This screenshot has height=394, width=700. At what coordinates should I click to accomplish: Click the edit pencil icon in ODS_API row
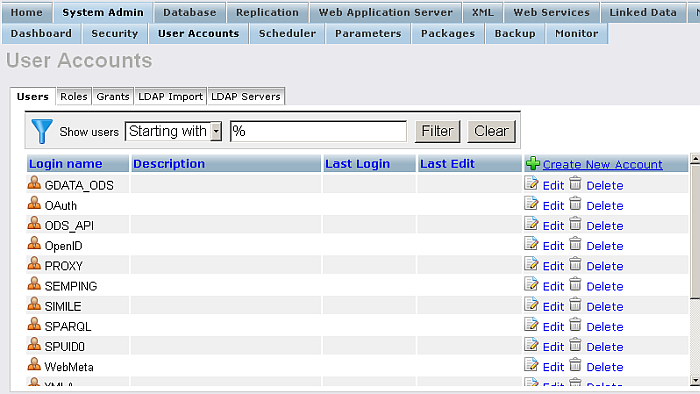pos(531,223)
